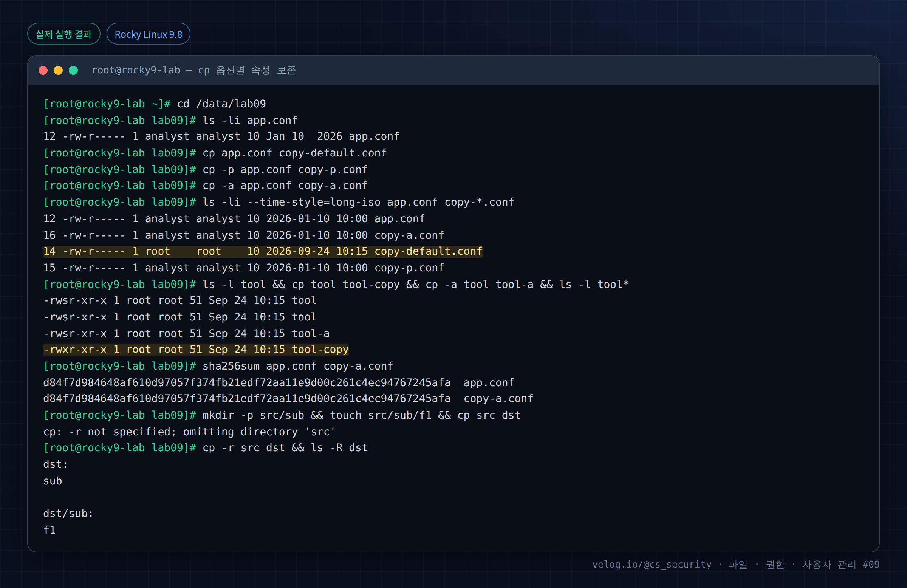Click the 'cp -p app.conf copy-p.conf' command

point(206,170)
